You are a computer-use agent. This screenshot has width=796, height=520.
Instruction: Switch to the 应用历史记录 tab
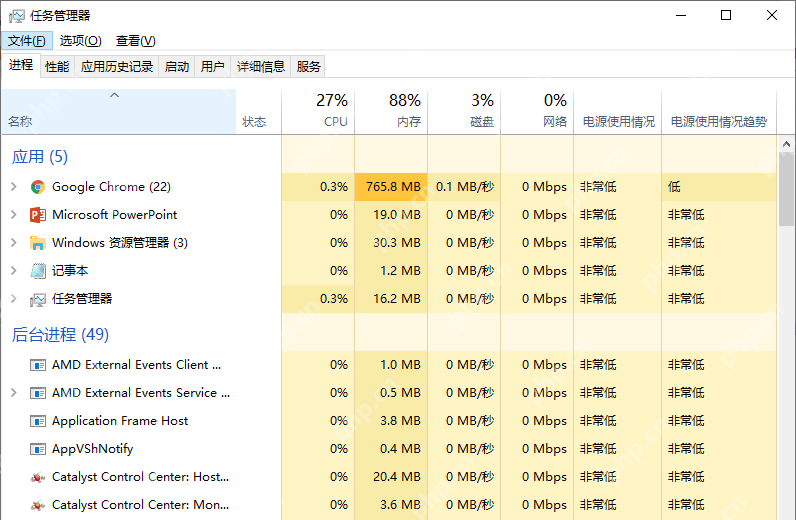pos(117,67)
